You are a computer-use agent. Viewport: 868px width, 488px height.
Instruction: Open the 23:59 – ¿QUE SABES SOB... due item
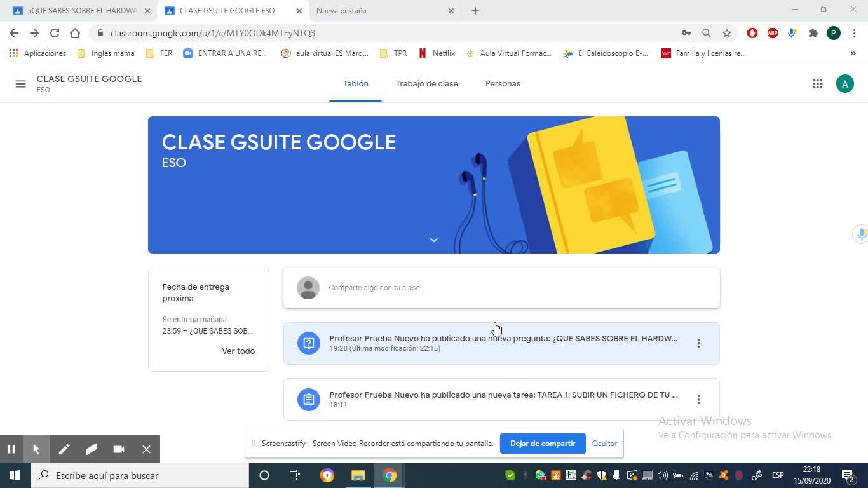[x=207, y=331]
